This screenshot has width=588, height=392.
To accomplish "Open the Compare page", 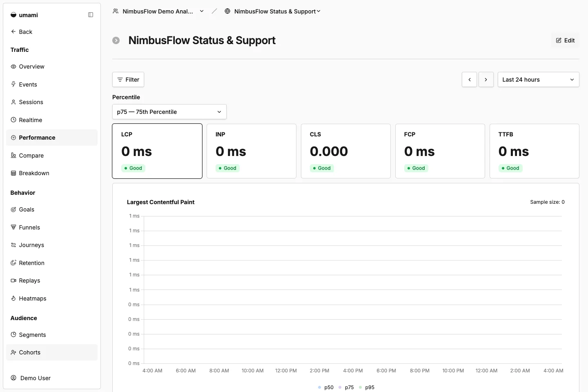I will (52, 155).
